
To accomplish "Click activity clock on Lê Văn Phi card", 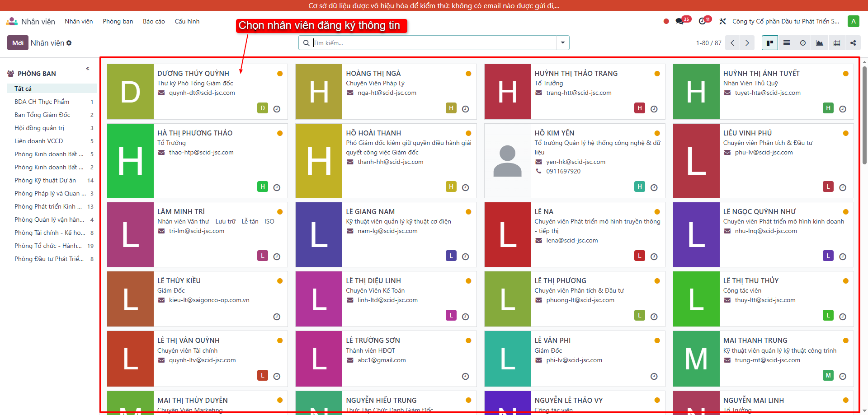I will click(x=654, y=376).
